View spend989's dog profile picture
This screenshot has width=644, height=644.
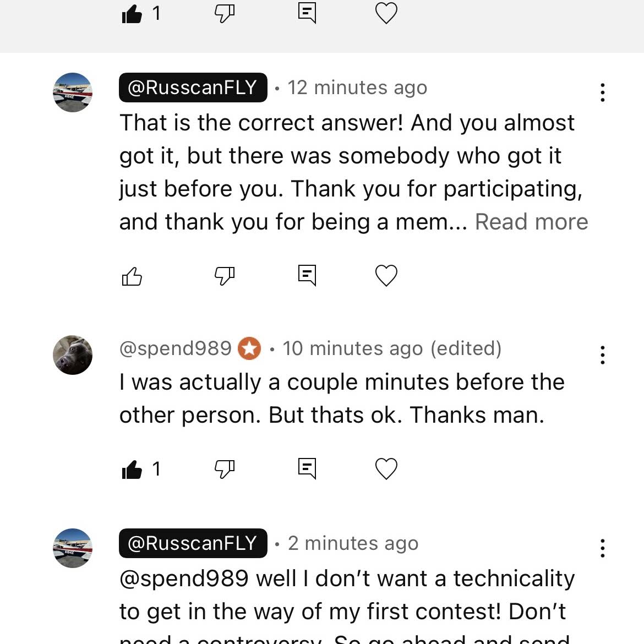point(73,355)
